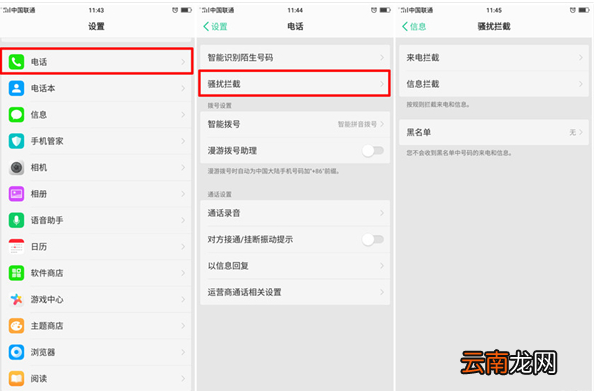Tap the alarm icon in the settings screen status bar
The image size is (594, 391).
coord(175,10)
